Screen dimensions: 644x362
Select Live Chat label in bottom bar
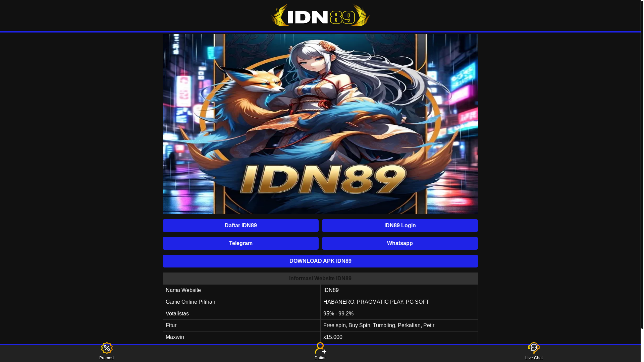[534, 358]
